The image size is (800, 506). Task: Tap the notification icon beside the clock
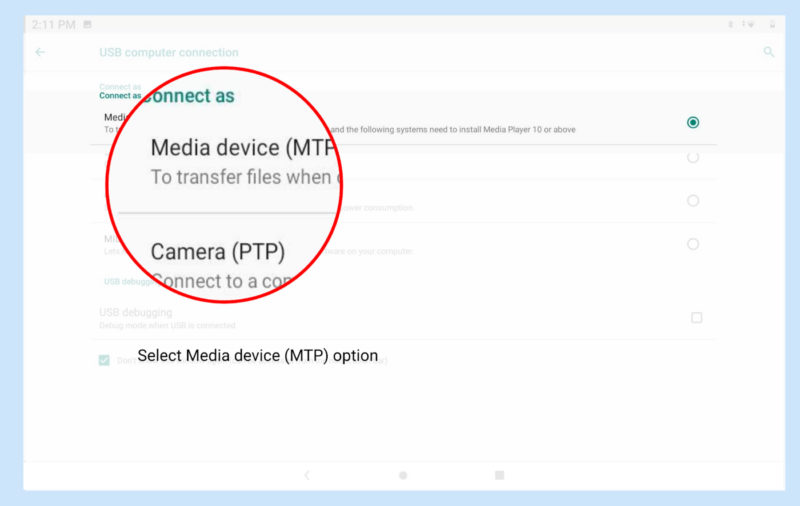87,23
